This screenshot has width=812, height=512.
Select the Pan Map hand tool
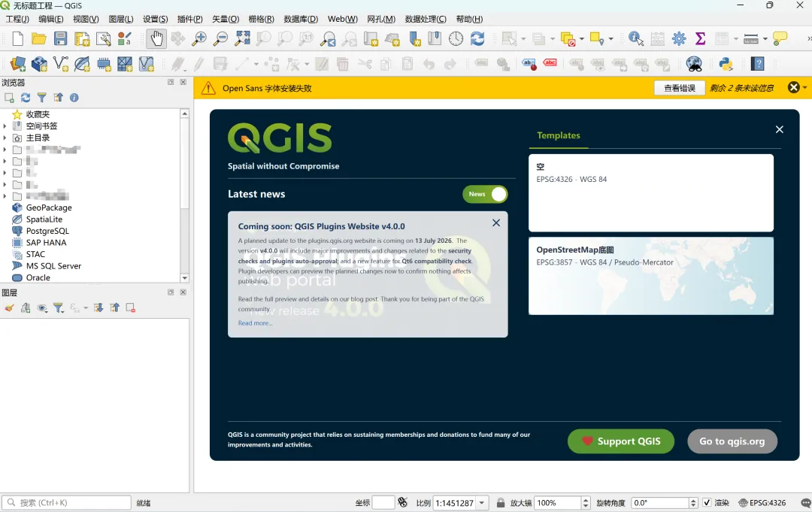tap(156, 39)
